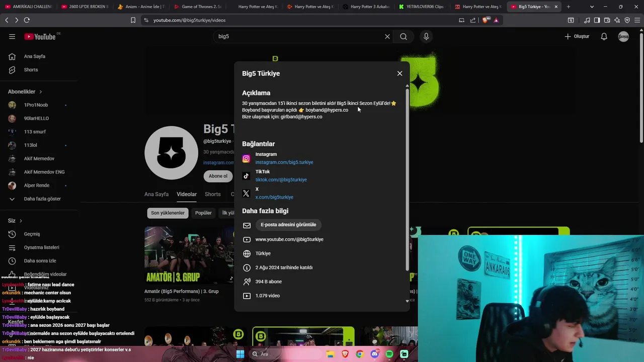Viewport: 644px width, 362px height.
Task: Open Spotify from the Windows taskbar
Action: point(389,354)
